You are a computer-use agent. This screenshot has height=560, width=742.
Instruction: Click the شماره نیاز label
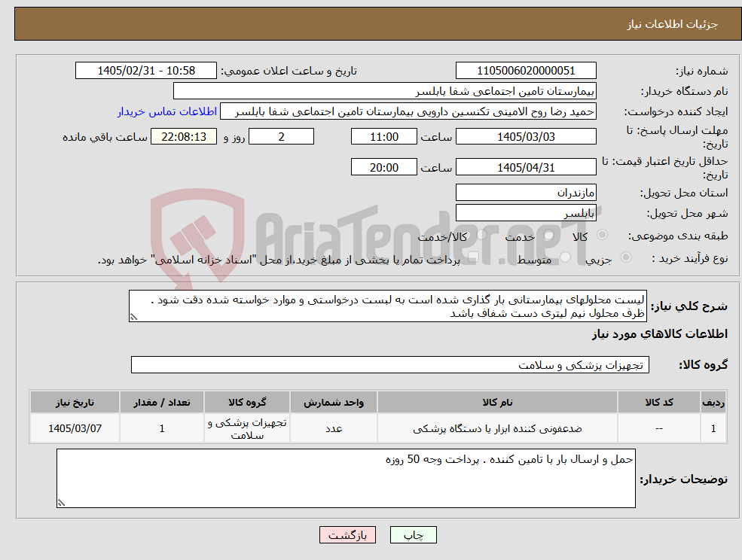(x=701, y=72)
